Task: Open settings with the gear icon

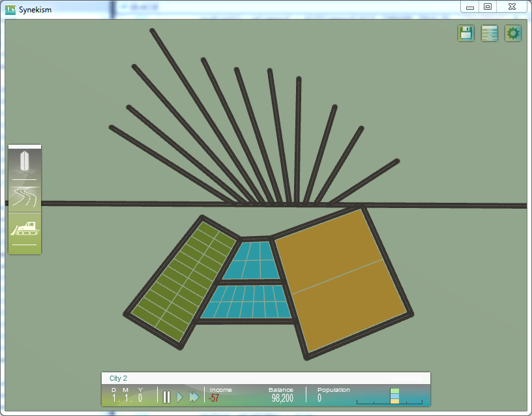Action: pos(512,33)
